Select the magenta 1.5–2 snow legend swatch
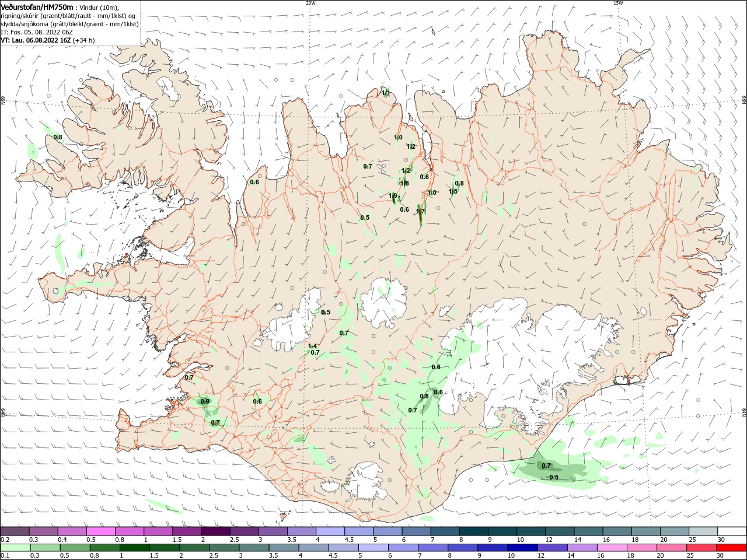 pyautogui.click(x=187, y=531)
